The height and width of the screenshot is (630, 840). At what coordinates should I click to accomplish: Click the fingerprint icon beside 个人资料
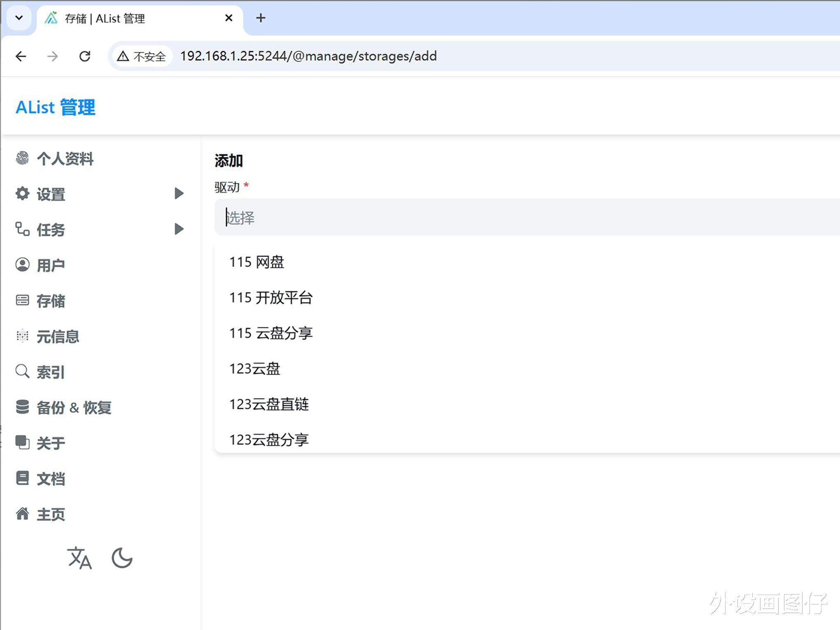pos(22,158)
